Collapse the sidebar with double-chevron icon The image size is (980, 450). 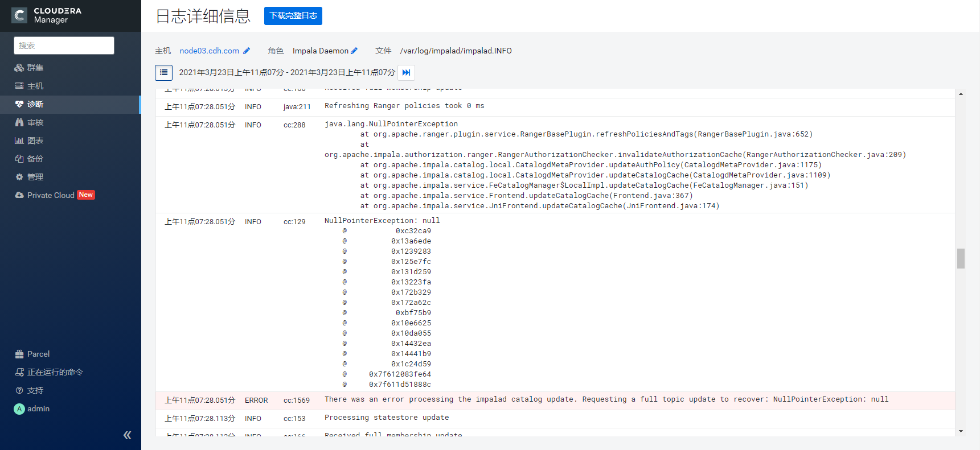click(x=128, y=435)
